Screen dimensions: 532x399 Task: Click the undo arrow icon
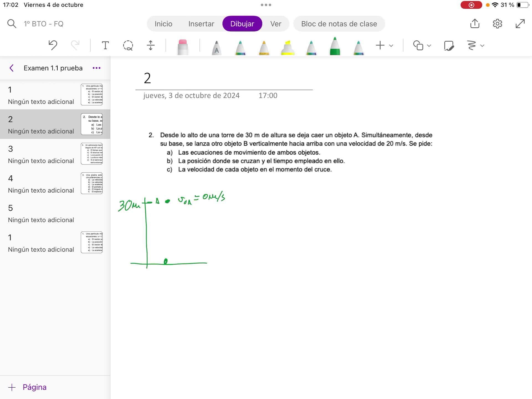pyautogui.click(x=53, y=45)
